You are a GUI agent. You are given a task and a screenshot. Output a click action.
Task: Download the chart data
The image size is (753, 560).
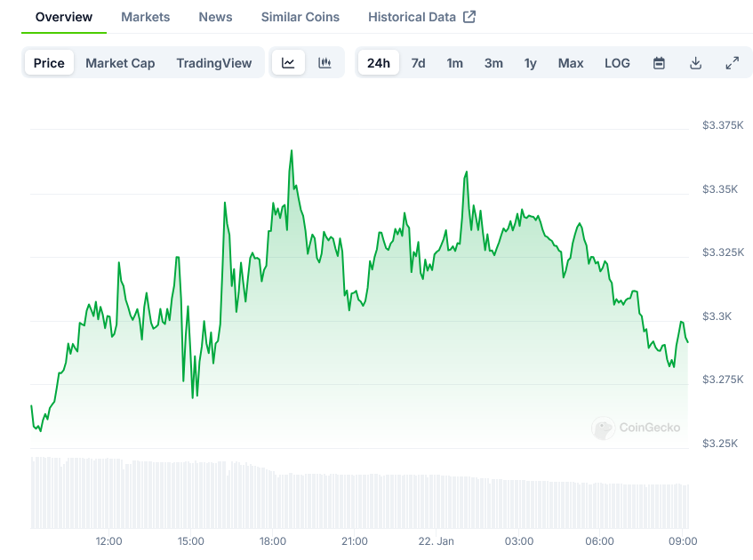coord(695,63)
